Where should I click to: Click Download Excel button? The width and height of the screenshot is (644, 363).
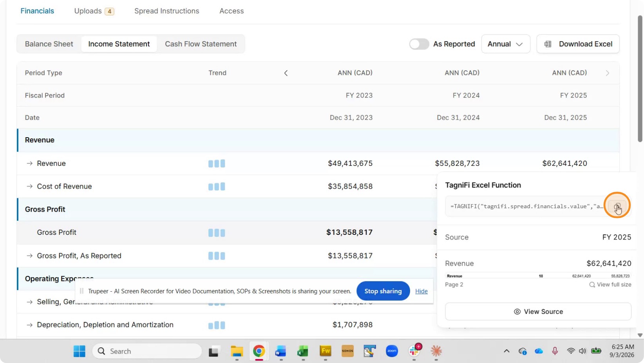pyautogui.click(x=578, y=44)
